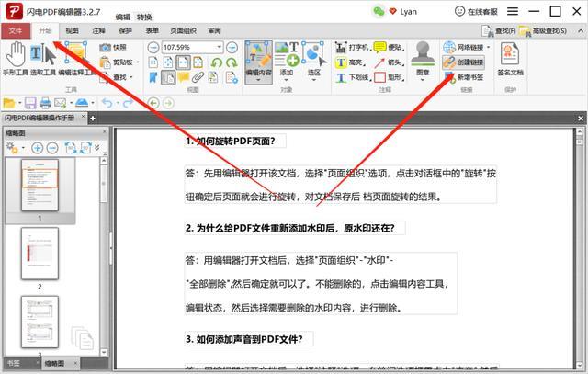Switch to the Bookmarks (书签) bottom tab

(x=14, y=363)
